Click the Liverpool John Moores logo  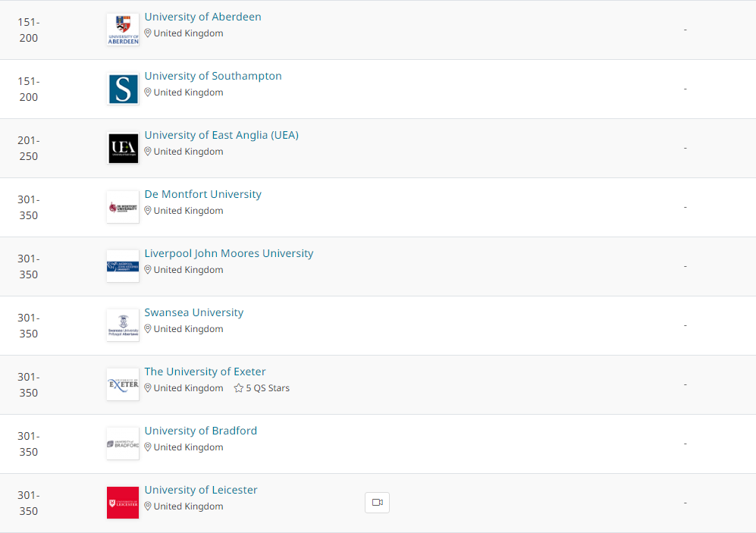pos(123,267)
